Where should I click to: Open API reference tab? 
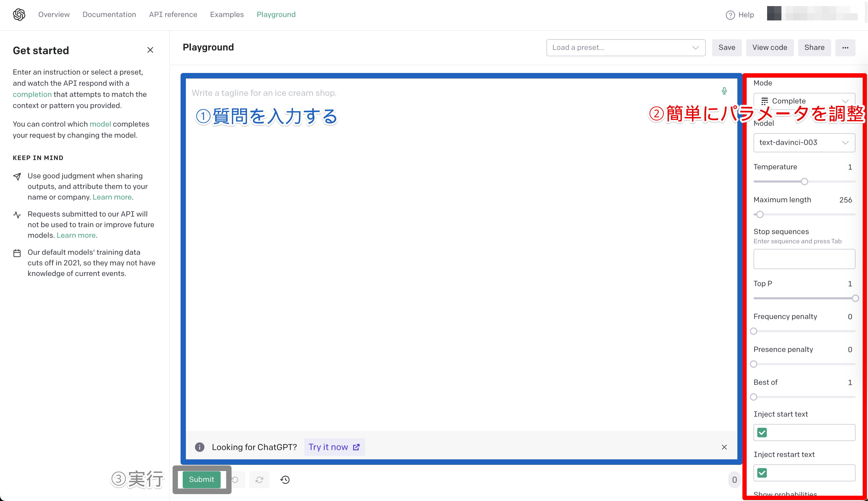173,14
